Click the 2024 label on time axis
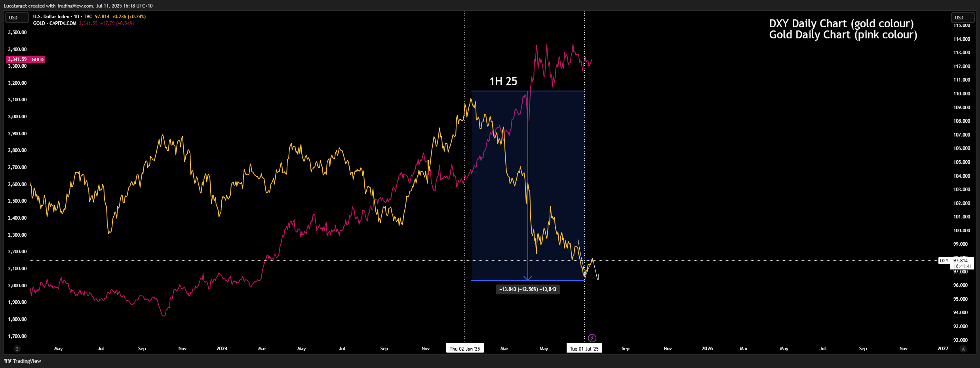The image size is (980, 368). click(222, 349)
